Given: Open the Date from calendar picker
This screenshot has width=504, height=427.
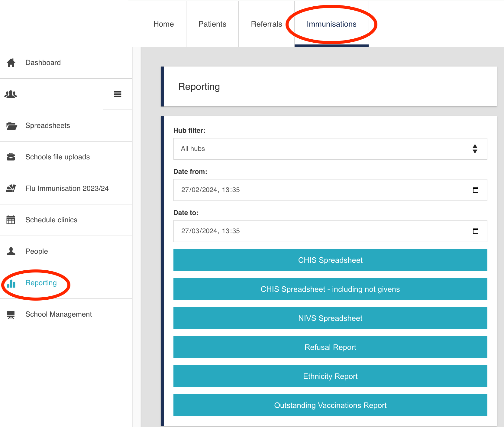Looking at the screenshot, I should pyautogui.click(x=475, y=190).
